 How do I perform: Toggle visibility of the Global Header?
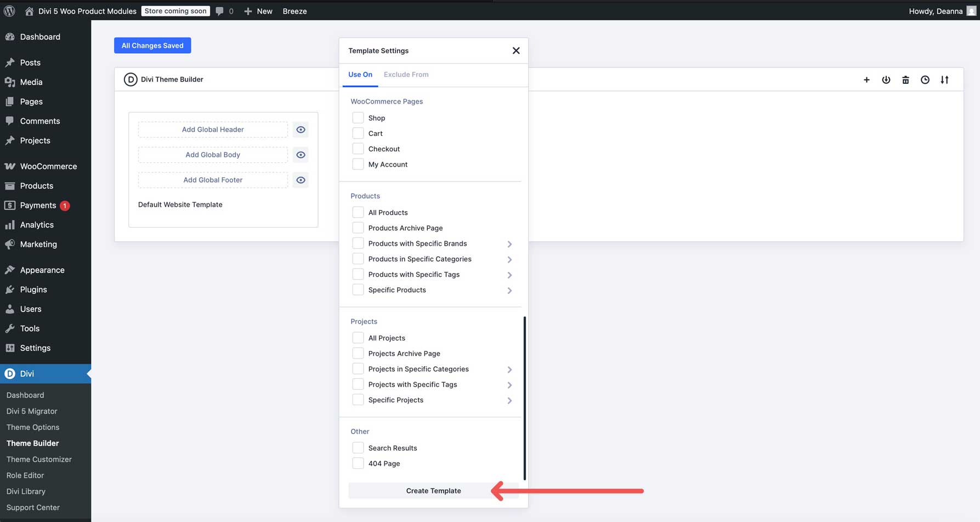tap(301, 129)
